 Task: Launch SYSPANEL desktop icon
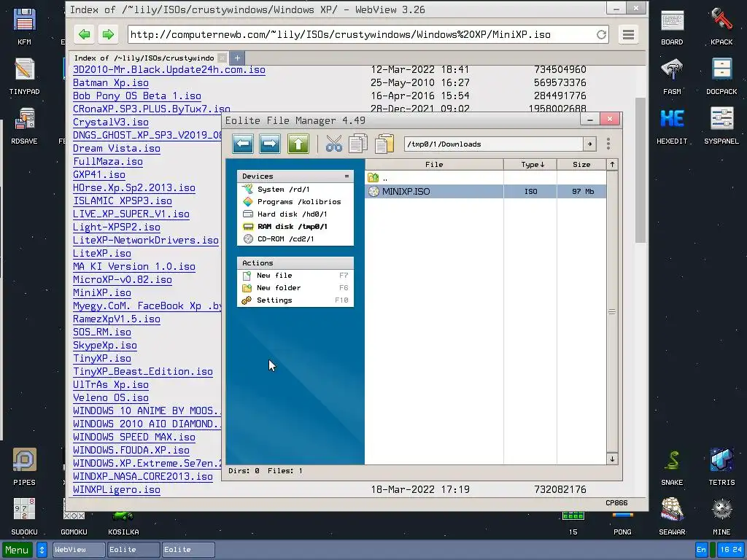721,125
